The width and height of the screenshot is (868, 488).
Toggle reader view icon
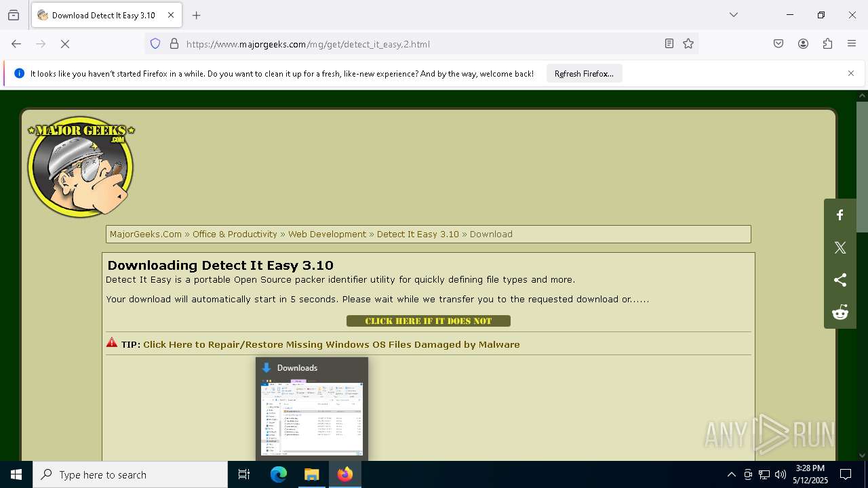669,44
